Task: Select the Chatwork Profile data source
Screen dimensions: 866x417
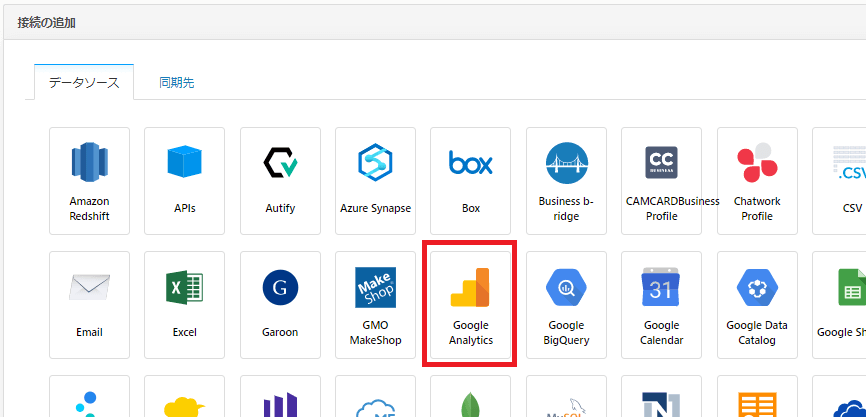Action: coord(757,181)
